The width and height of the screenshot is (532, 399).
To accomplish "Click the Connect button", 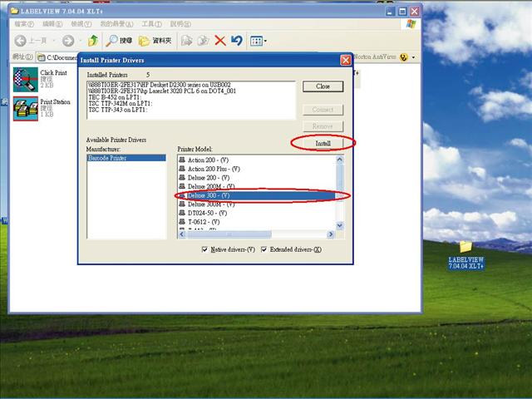I will (323, 110).
